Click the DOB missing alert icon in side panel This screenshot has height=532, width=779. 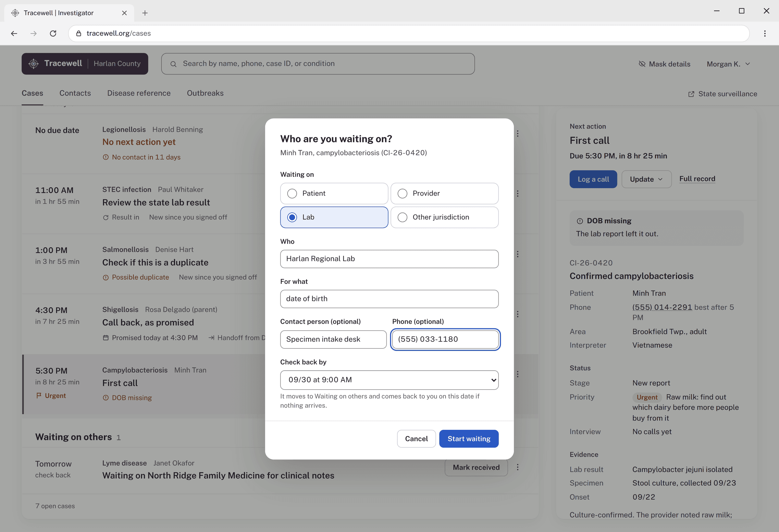[580, 221]
